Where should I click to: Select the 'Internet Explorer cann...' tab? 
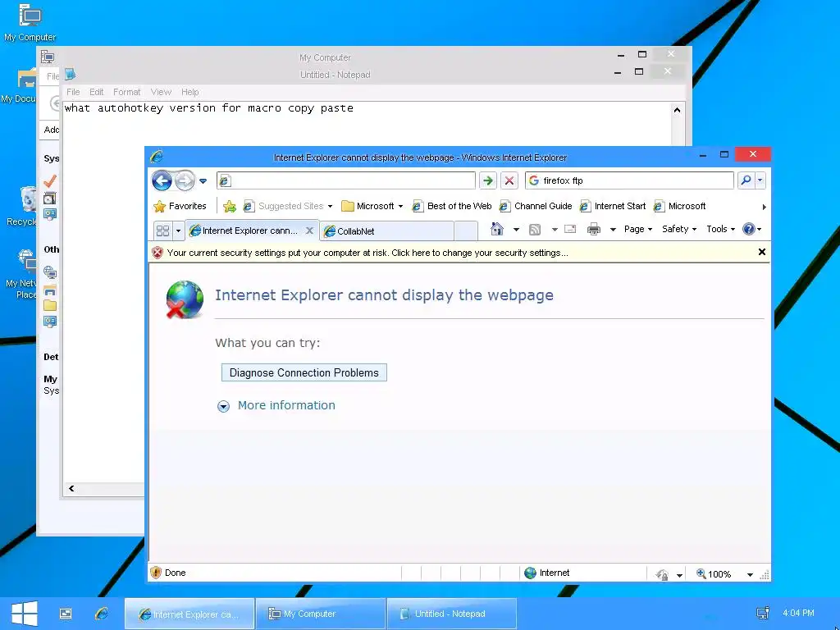244,231
